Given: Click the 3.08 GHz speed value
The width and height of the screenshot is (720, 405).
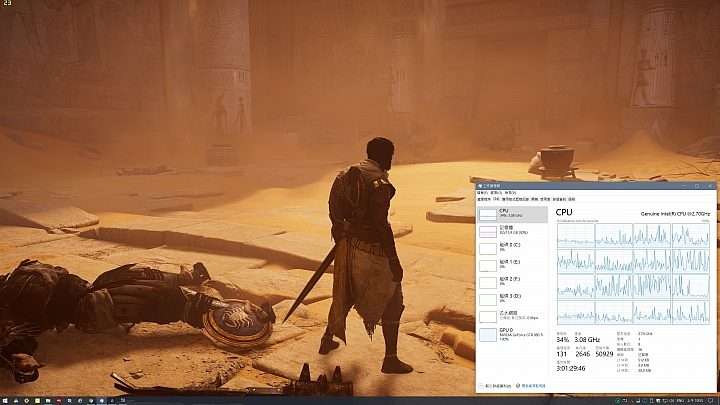Looking at the screenshot, I should pos(587,340).
